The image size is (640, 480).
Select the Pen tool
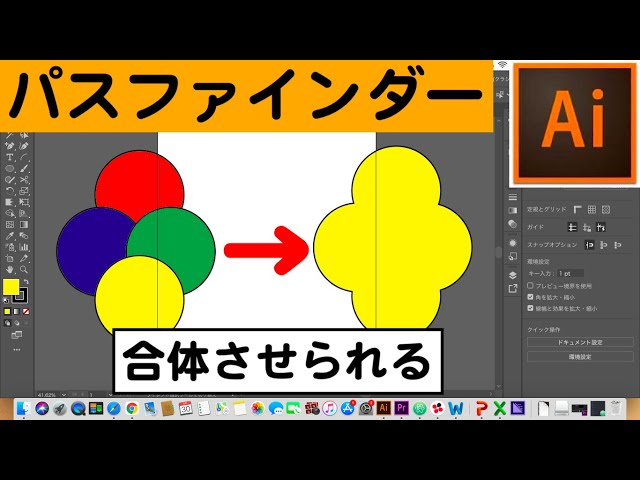pos(10,146)
